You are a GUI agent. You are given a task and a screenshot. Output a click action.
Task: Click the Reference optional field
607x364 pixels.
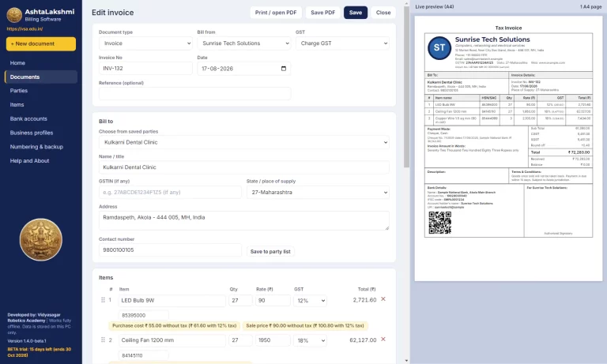pos(194,94)
